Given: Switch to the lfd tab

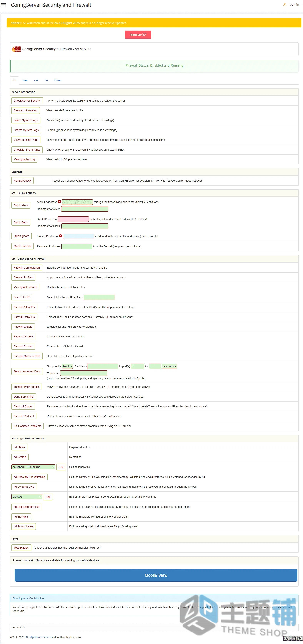Looking at the screenshot, I should tap(46, 80).
